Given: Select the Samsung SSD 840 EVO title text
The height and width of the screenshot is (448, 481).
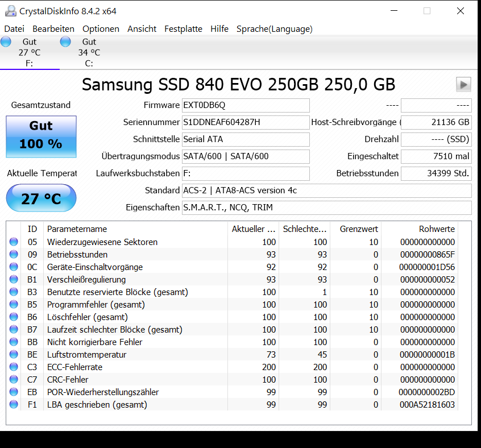Looking at the screenshot, I should click(x=238, y=85).
